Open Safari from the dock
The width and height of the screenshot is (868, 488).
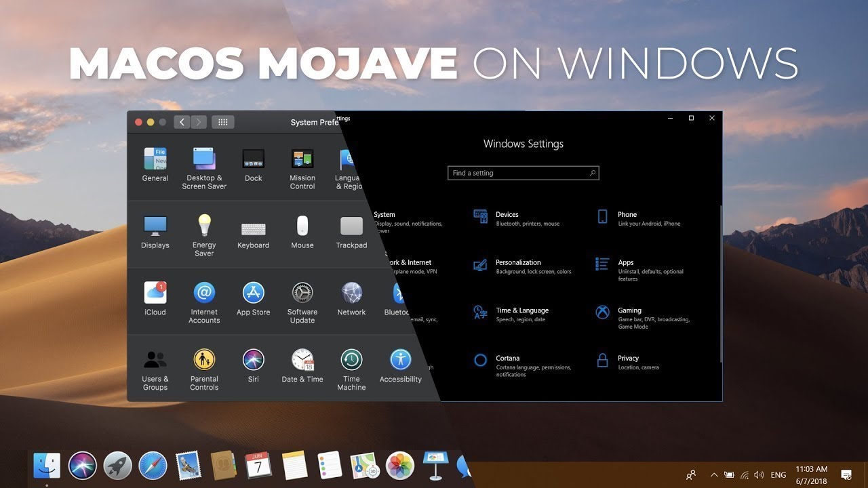point(153,465)
